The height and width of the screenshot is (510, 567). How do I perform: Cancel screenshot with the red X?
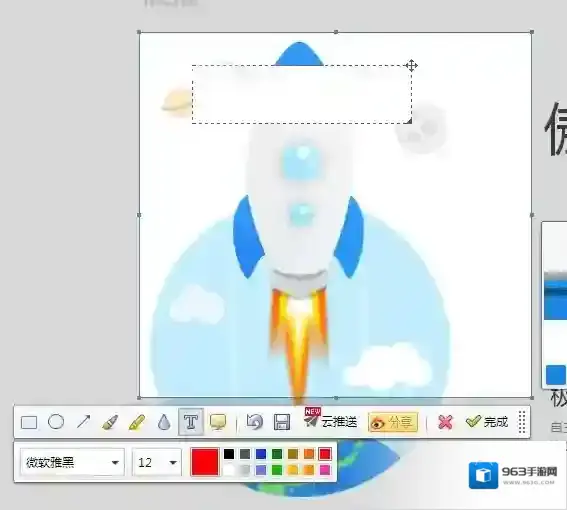[446, 422]
